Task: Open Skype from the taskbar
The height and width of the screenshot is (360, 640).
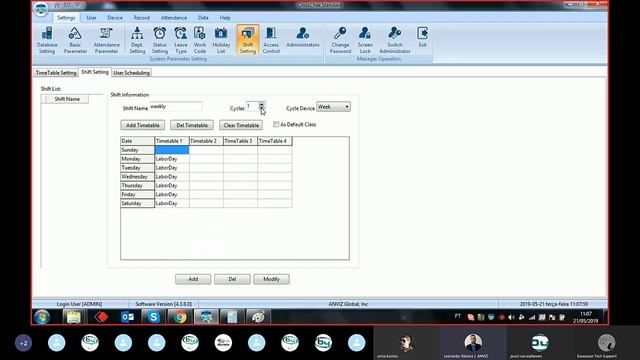Action: [153, 317]
